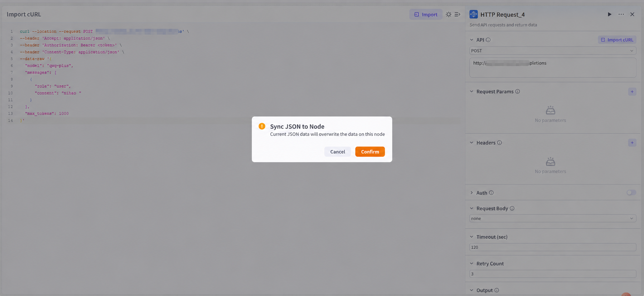Show Request Body info icon

tap(512, 208)
